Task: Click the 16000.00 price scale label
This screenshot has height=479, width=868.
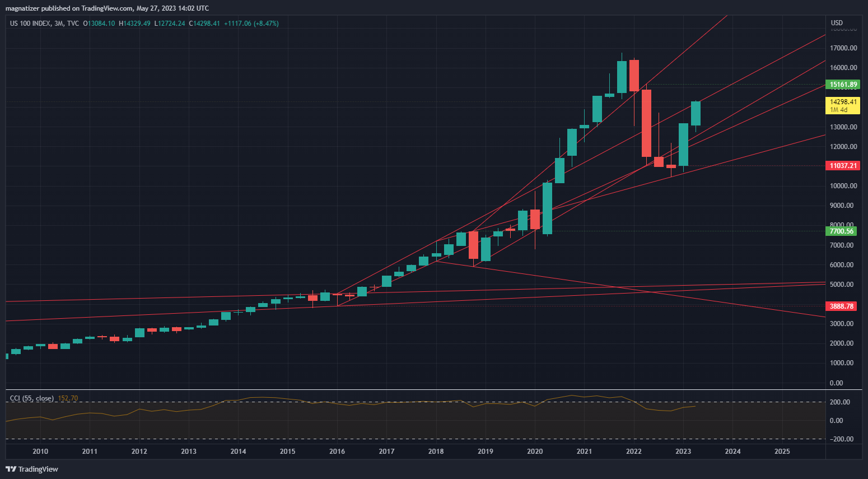Action: pyautogui.click(x=843, y=68)
